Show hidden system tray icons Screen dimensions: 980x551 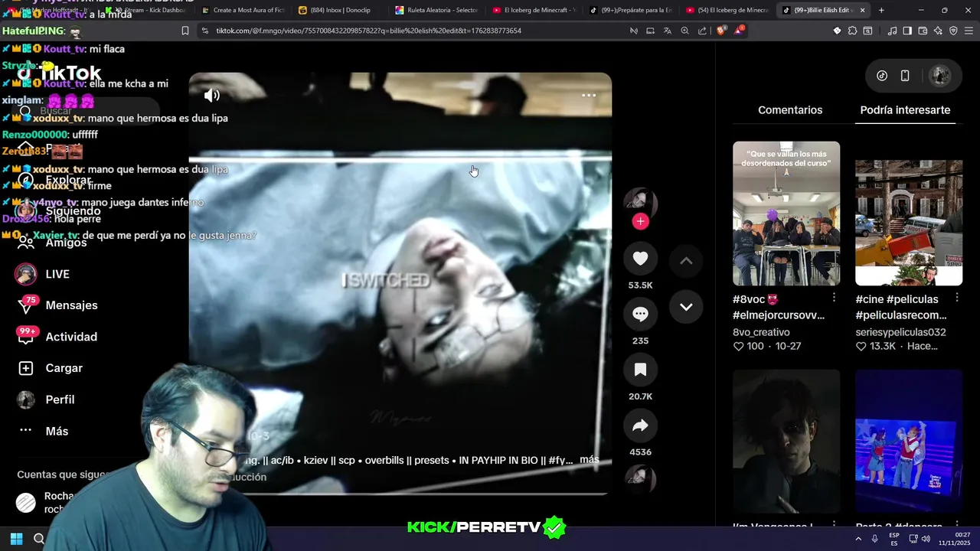tap(860, 539)
